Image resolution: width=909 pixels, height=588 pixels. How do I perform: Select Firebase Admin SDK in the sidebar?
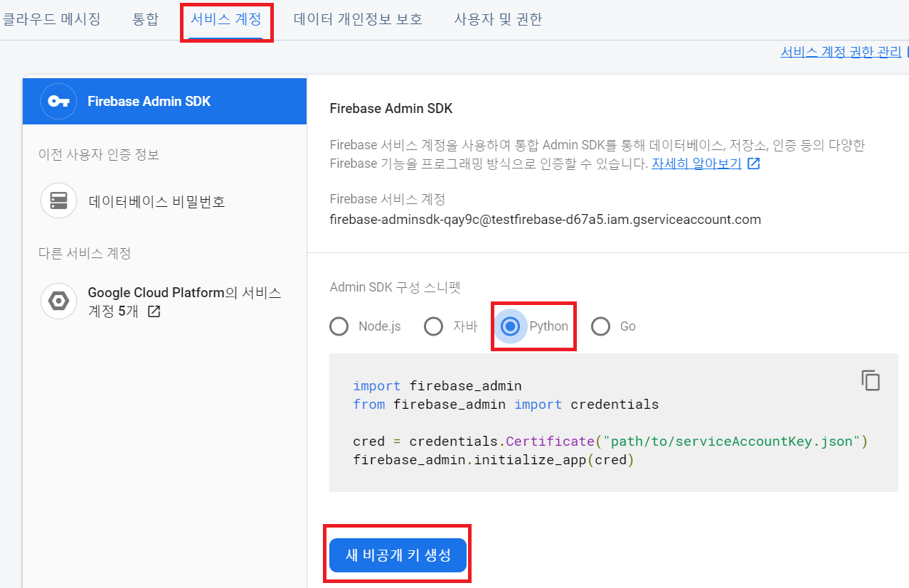[x=165, y=101]
